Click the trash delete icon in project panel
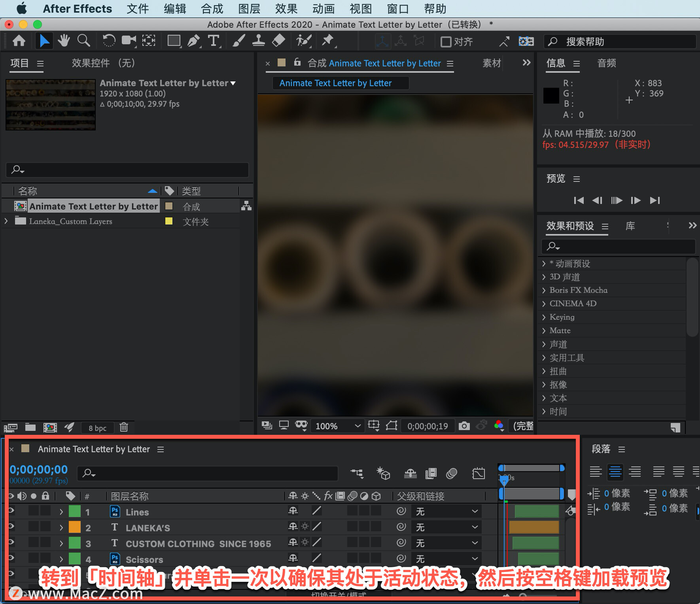 124,427
